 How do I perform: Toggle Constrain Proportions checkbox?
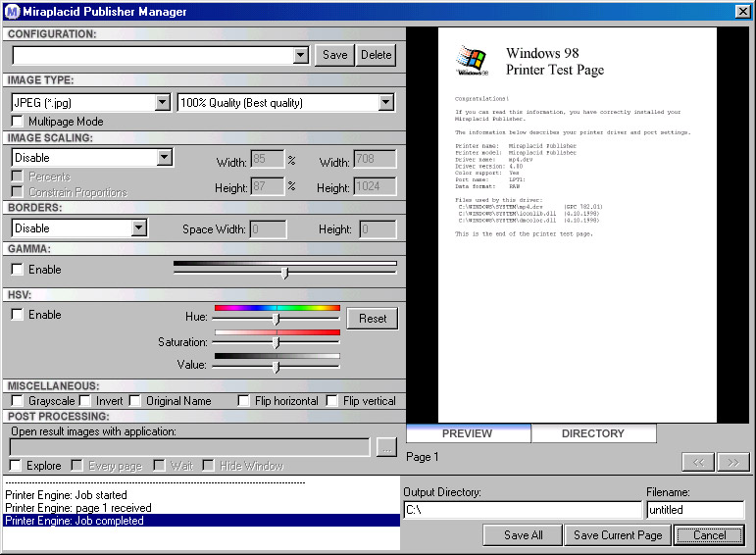[18, 192]
